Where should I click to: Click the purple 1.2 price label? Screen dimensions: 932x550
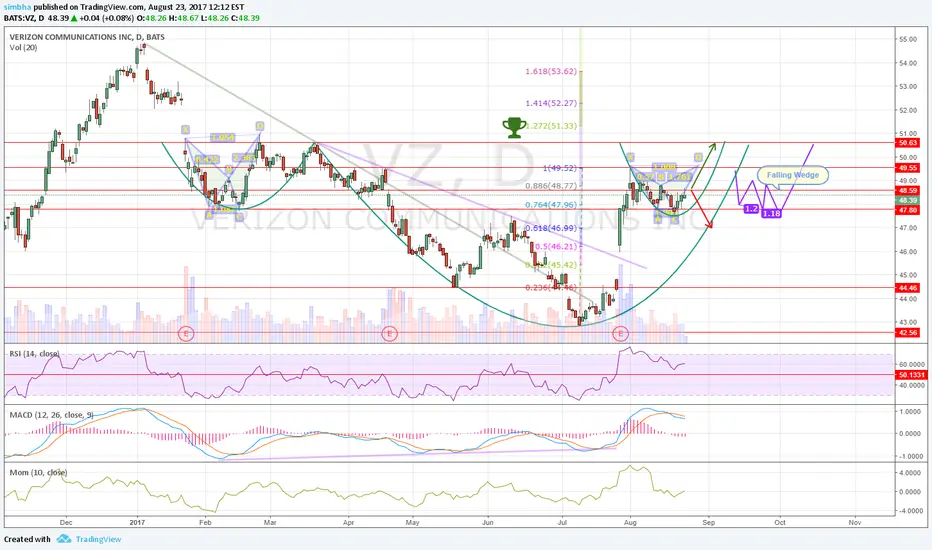[x=751, y=209]
